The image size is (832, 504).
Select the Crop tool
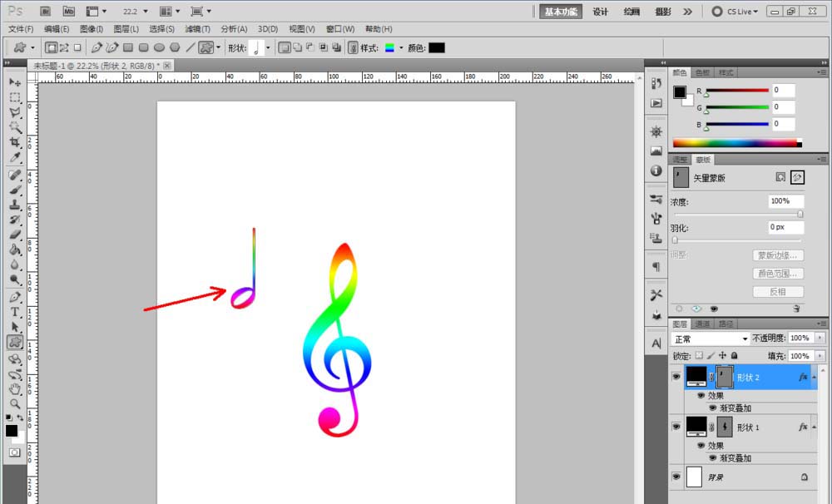coord(15,142)
